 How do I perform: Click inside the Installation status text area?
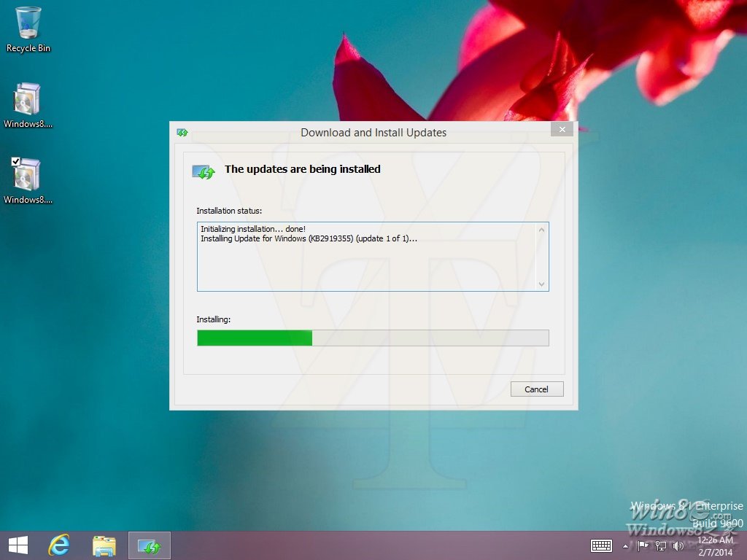tap(365, 255)
